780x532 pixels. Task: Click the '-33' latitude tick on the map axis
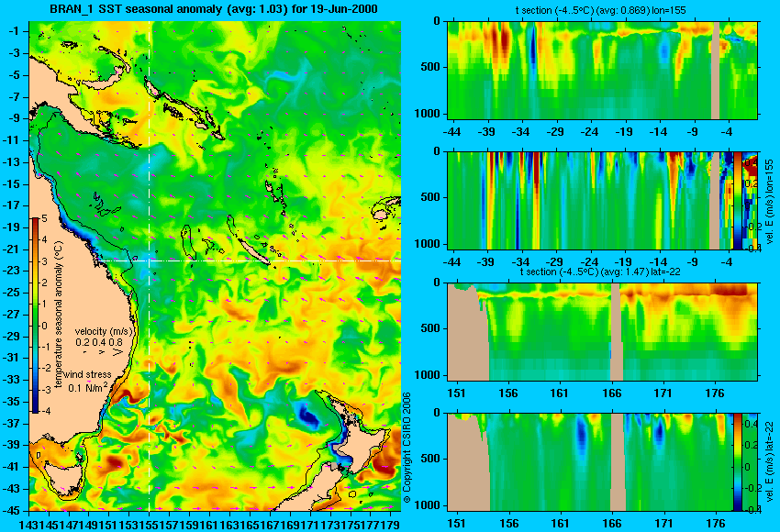[x=11, y=380]
